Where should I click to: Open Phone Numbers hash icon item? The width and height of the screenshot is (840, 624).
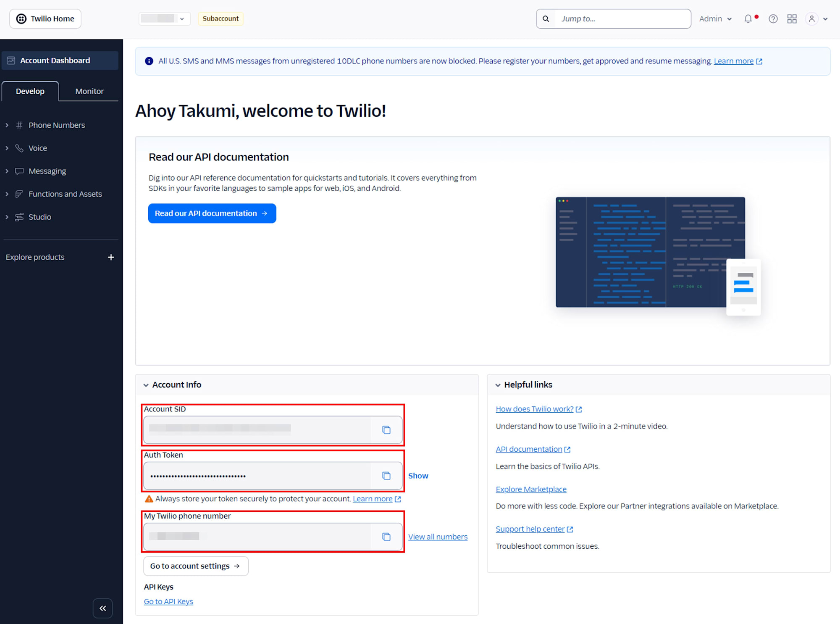point(19,125)
